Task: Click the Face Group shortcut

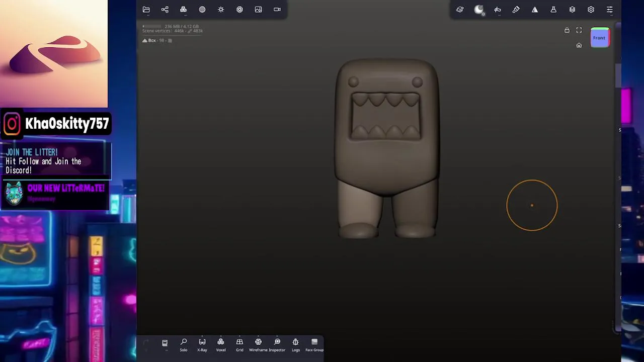Action: tap(314, 344)
